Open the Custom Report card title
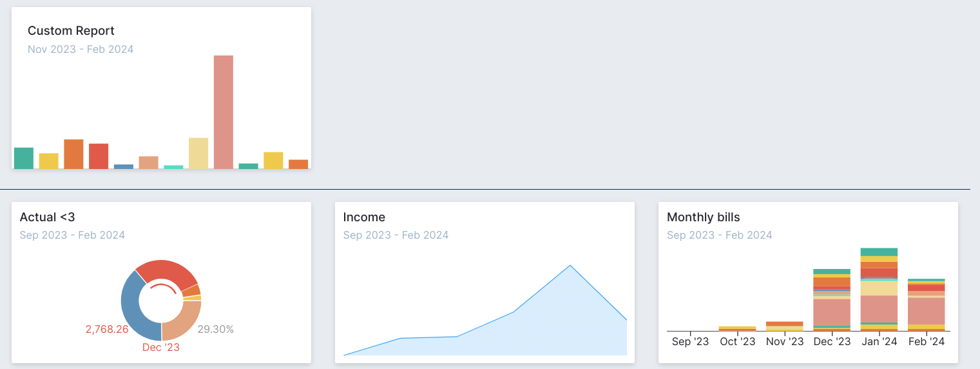The image size is (980, 369). (x=71, y=30)
